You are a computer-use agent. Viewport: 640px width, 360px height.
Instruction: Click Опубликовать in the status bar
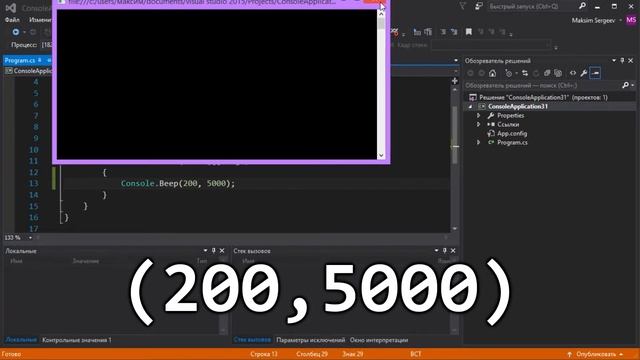(x=596, y=354)
